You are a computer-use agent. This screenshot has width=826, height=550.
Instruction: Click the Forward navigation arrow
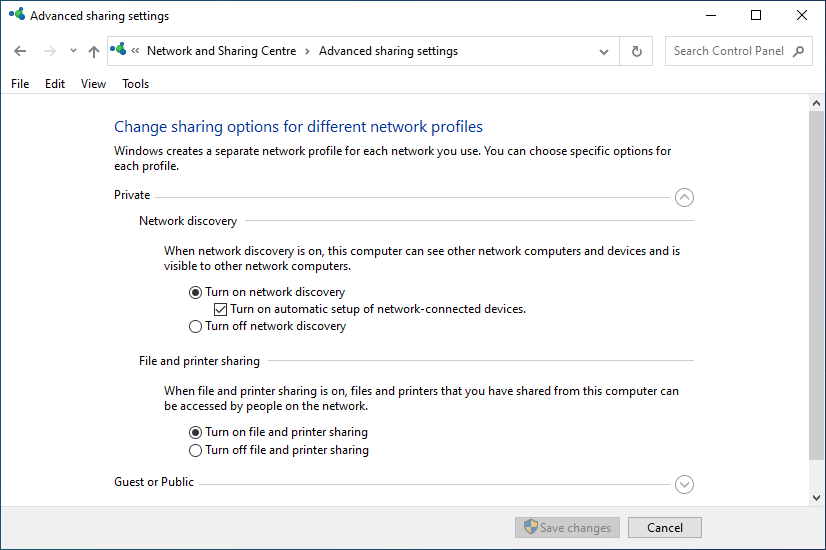(x=50, y=51)
